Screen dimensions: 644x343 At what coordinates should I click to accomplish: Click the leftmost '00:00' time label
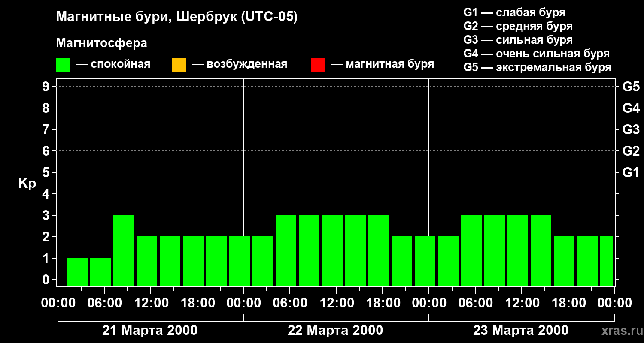point(58,303)
